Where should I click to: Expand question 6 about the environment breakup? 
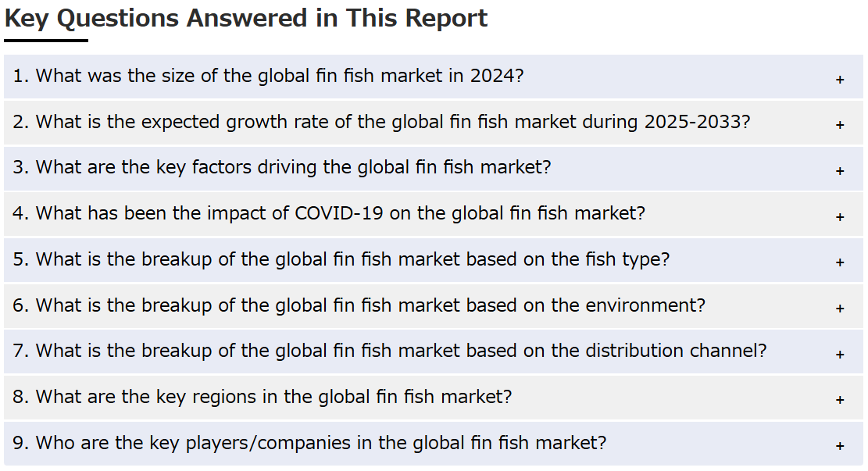pyautogui.click(x=434, y=306)
